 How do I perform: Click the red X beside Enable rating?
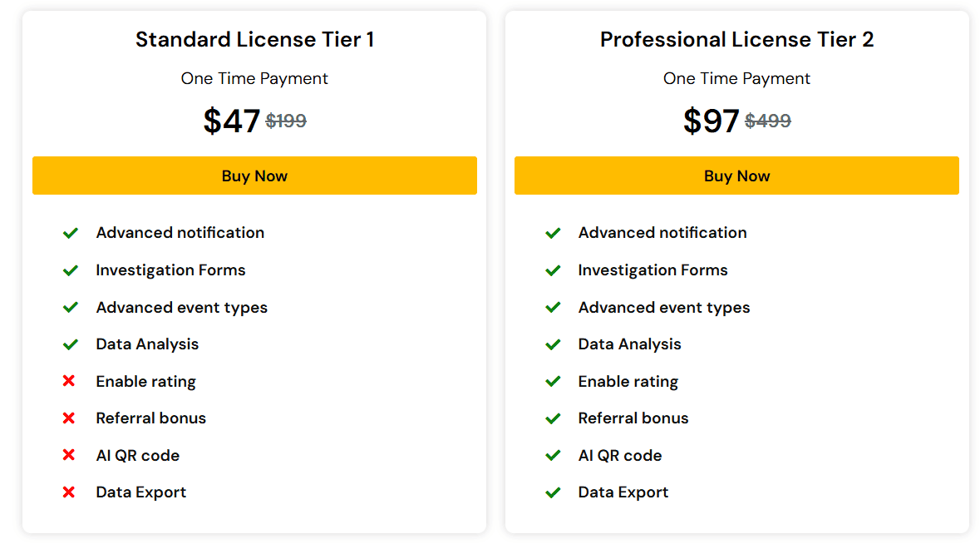71,381
